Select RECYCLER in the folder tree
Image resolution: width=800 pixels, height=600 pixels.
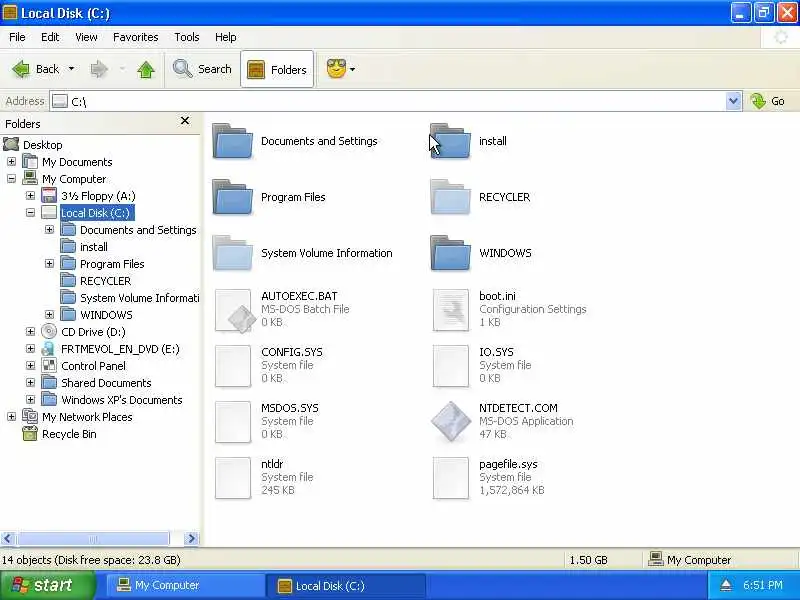pyautogui.click(x=106, y=281)
